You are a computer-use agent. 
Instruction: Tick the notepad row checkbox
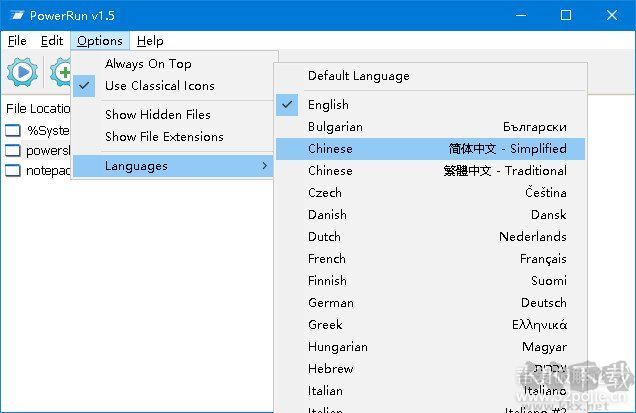coord(13,170)
